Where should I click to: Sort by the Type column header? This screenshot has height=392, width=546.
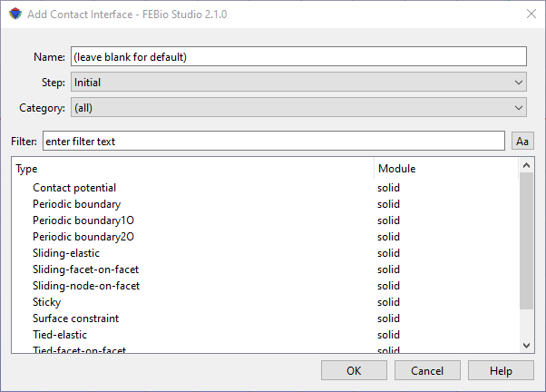(193, 169)
